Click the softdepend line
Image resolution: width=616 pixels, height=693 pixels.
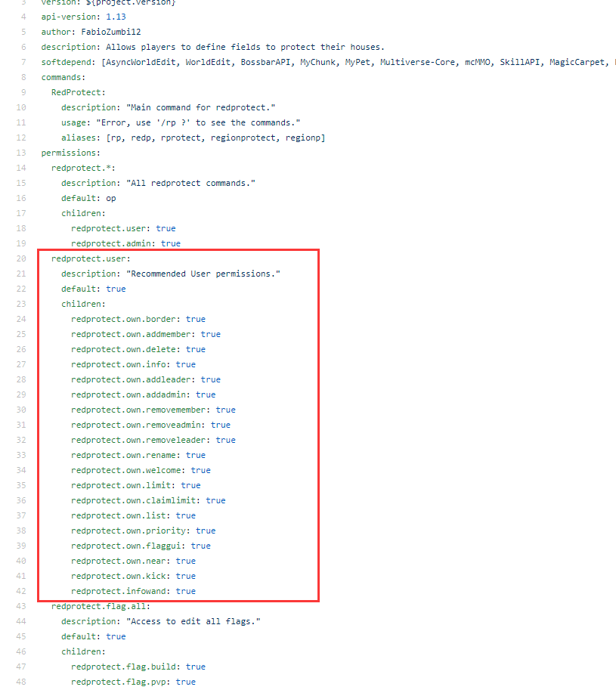click(328, 62)
